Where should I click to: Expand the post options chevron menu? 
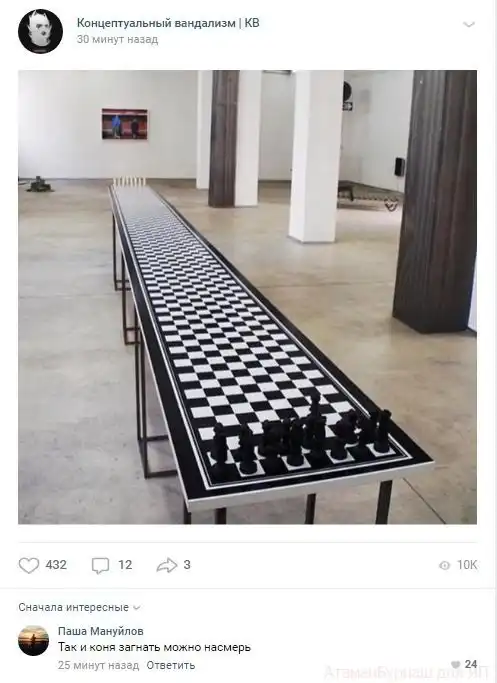[x=469, y=24]
